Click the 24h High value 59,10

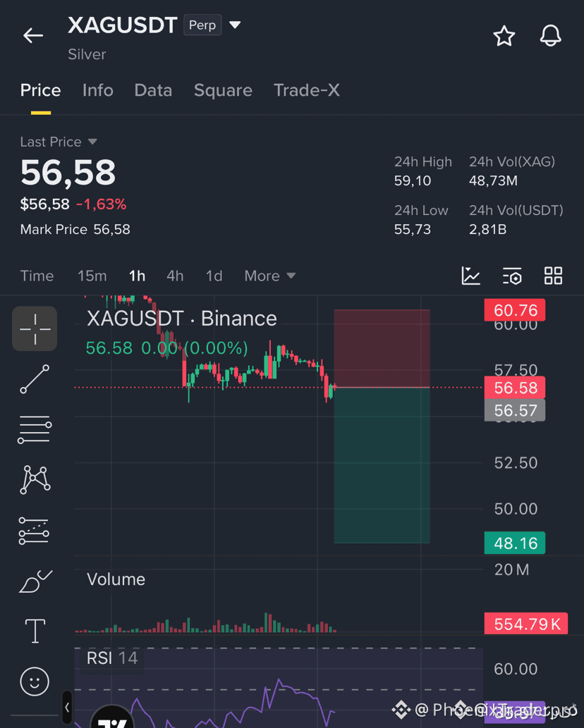(x=413, y=180)
